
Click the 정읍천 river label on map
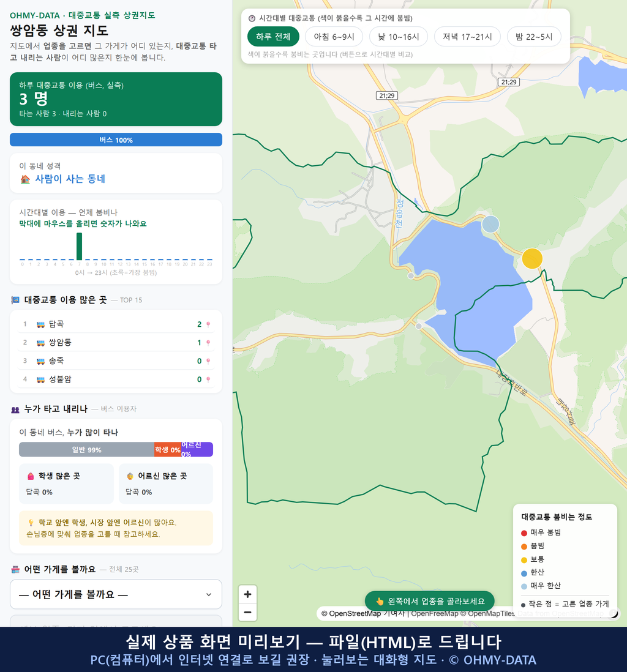click(x=399, y=213)
